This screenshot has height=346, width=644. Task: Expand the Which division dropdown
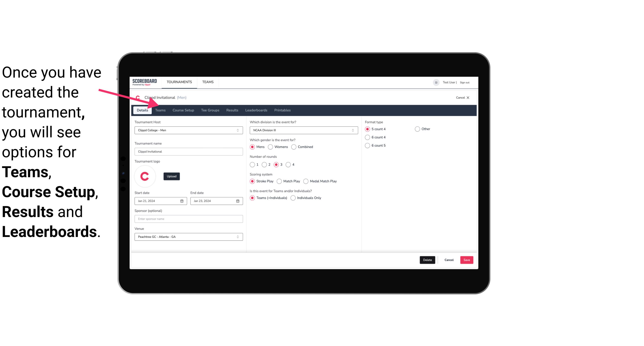click(352, 130)
